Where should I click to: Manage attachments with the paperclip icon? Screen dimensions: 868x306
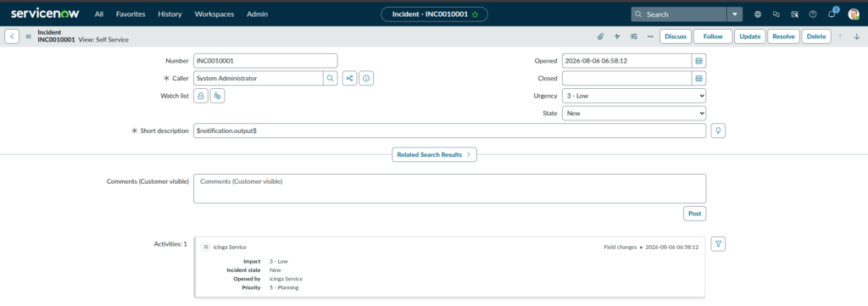[600, 36]
